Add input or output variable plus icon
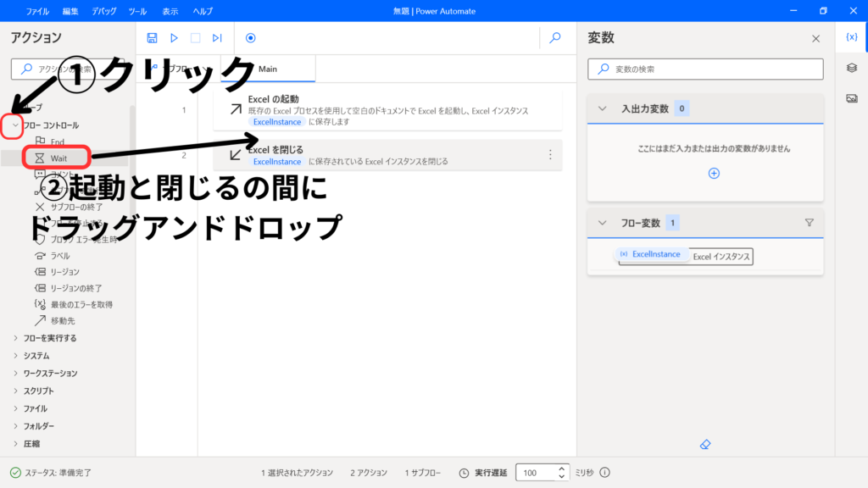This screenshot has width=868, height=488. pos(714,173)
